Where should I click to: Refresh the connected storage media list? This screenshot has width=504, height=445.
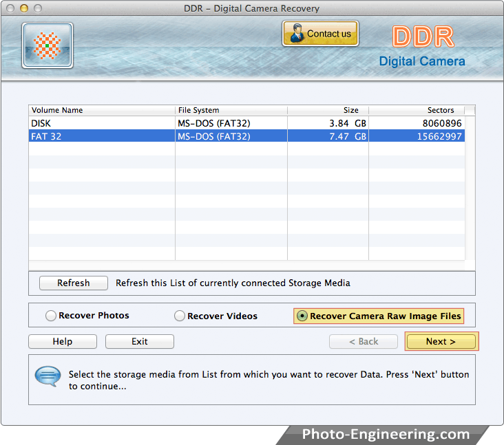point(73,283)
